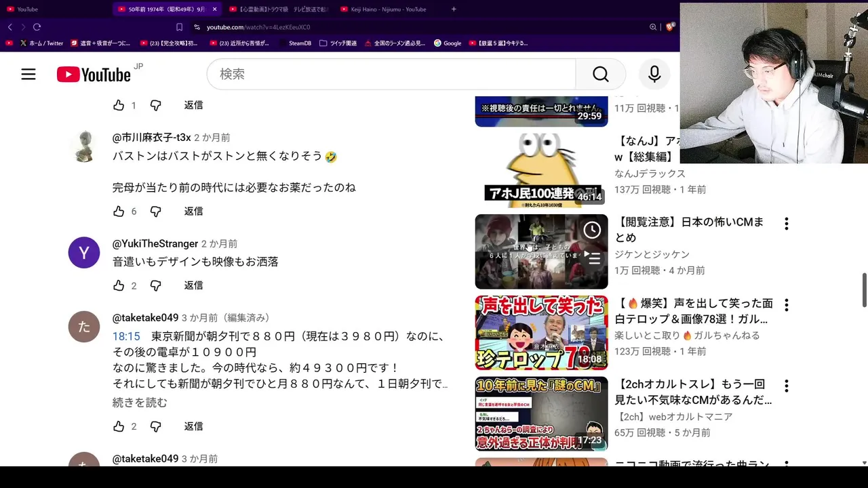Open a new browser tab
The height and width of the screenshot is (488, 868).
pyautogui.click(x=454, y=9)
